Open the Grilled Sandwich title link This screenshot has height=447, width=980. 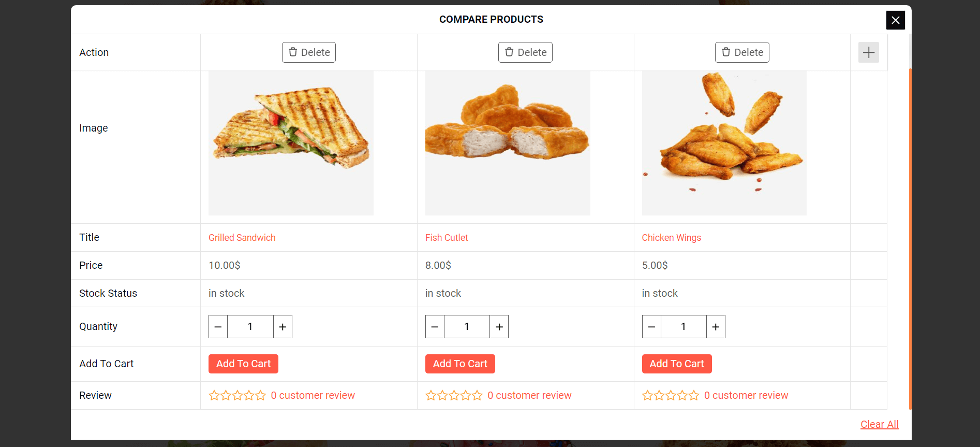(242, 238)
